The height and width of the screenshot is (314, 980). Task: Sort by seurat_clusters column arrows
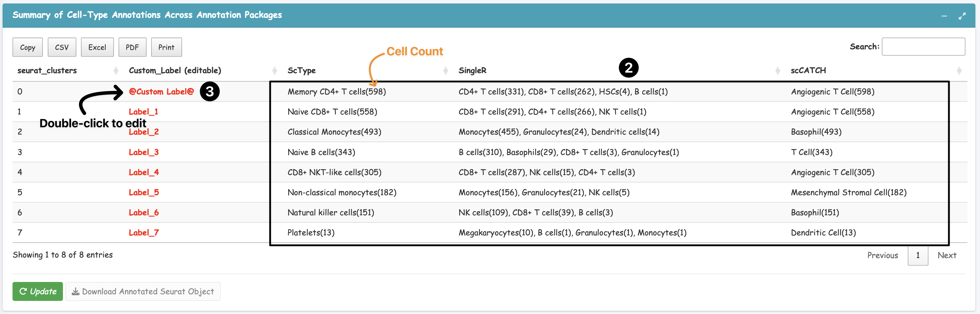coord(116,70)
